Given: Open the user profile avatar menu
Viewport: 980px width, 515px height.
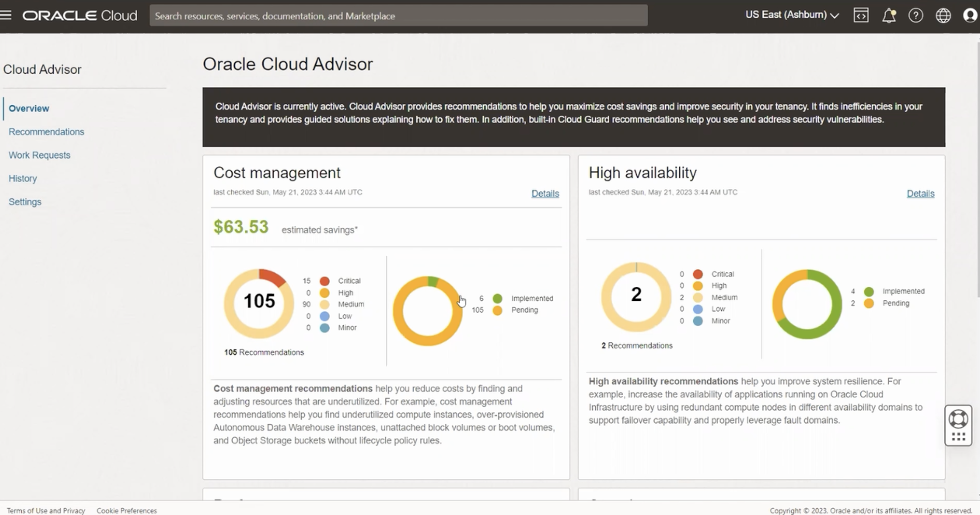Looking at the screenshot, I should (x=970, y=15).
